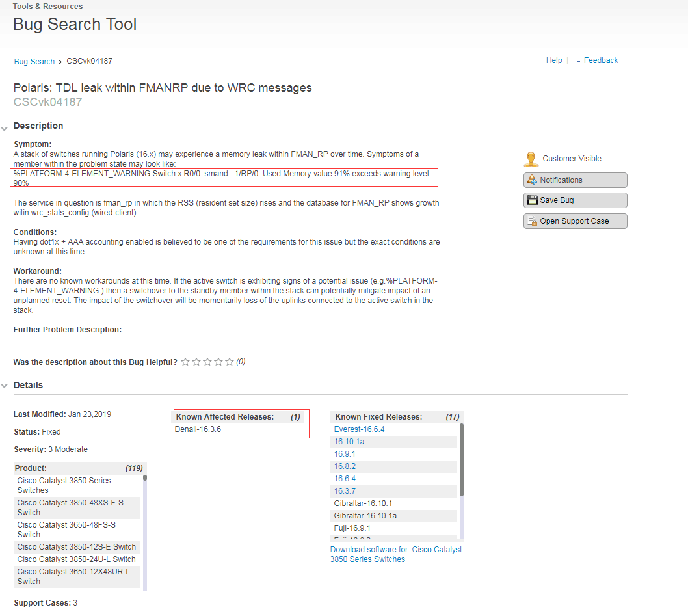Click the Notifications bell icon
688x616 pixels.
click(532, 180)
